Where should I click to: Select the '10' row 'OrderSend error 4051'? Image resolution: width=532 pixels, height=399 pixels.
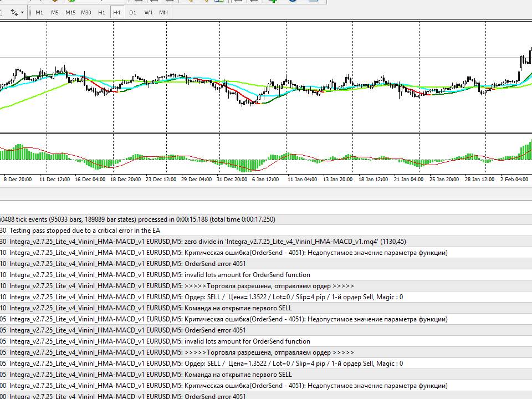click(266, 264)
